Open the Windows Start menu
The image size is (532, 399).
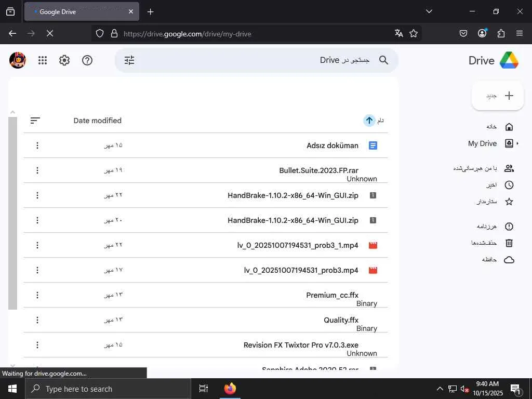[12, 389]
